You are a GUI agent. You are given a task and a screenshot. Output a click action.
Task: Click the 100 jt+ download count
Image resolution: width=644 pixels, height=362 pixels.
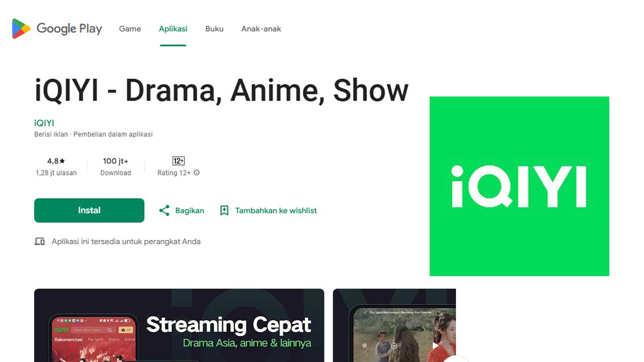[116, 161]
